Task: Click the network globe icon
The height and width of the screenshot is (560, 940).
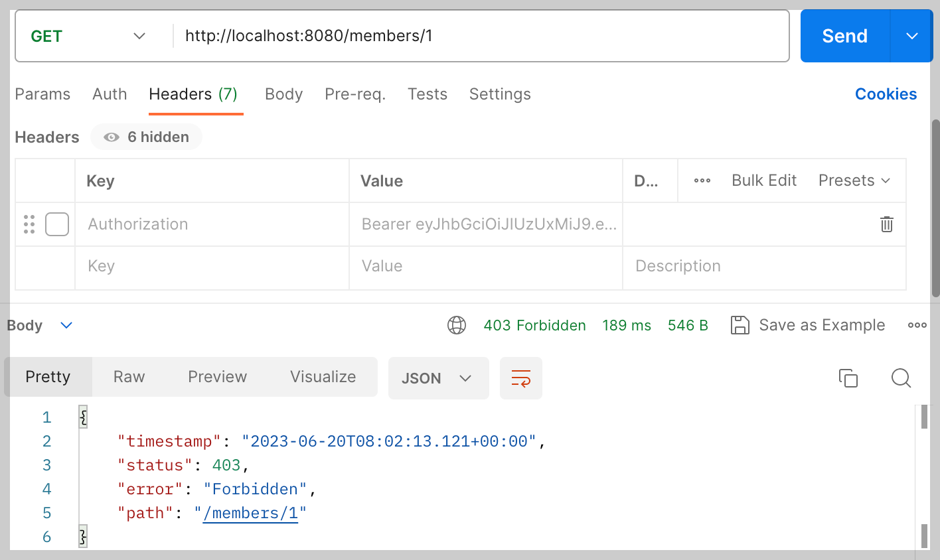Action: click(457, 325)
